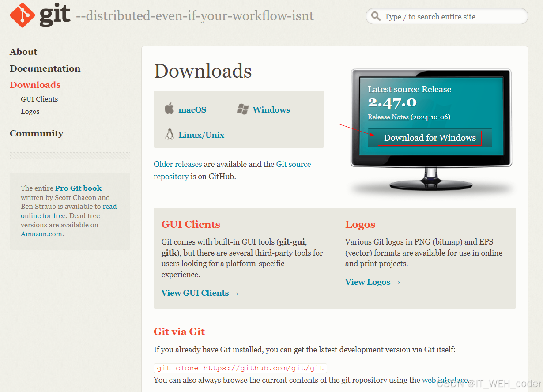The image size is (543, 392).
Task: Open GUI Clients sidebar sub-item
Action: coord(39,99)
